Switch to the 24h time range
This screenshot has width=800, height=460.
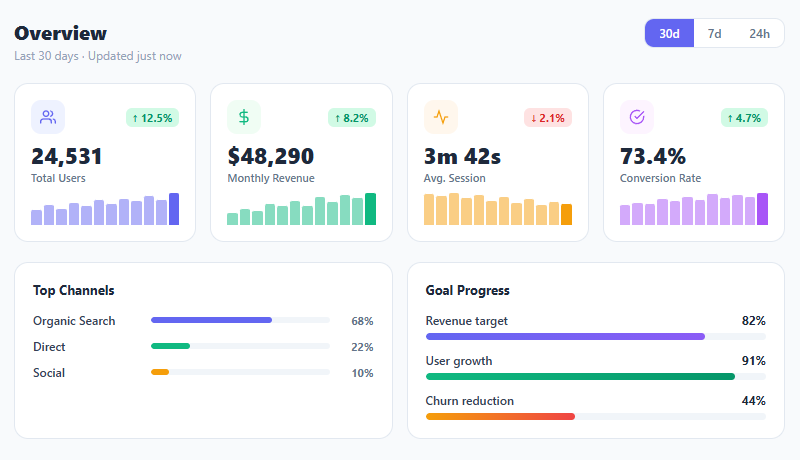[x=759, y=34]
